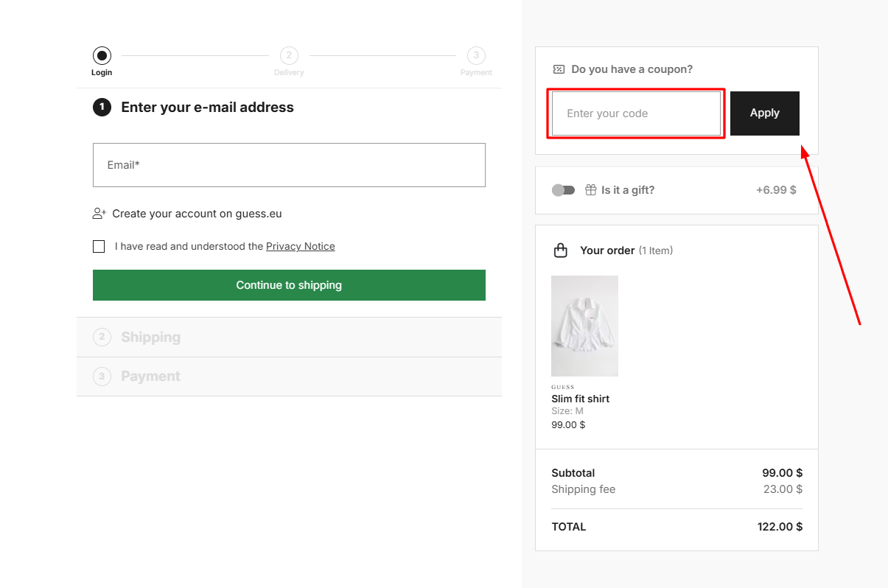Expand the Shipping section

(x=289, y=337)
